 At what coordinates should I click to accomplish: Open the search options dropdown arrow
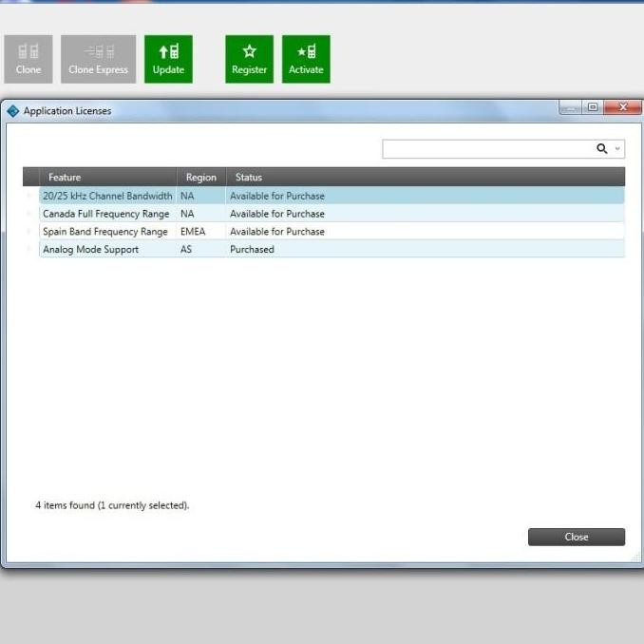pos(617,149)
